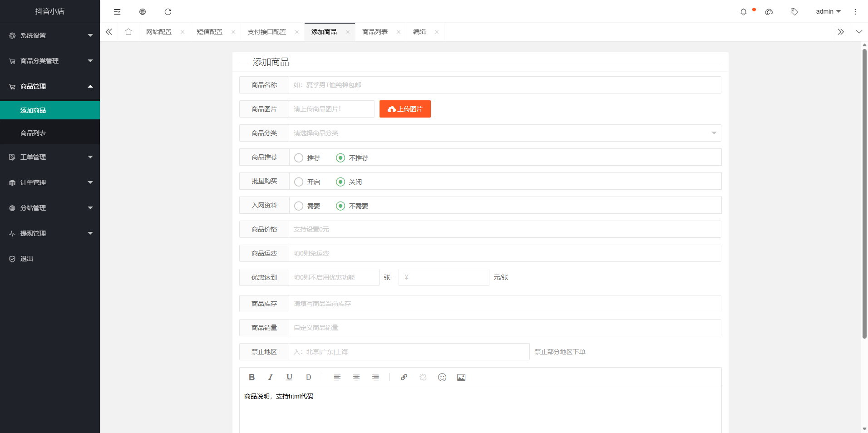Add a hyperlink in the description editor
868x433 pixels.
click(403, 377)
